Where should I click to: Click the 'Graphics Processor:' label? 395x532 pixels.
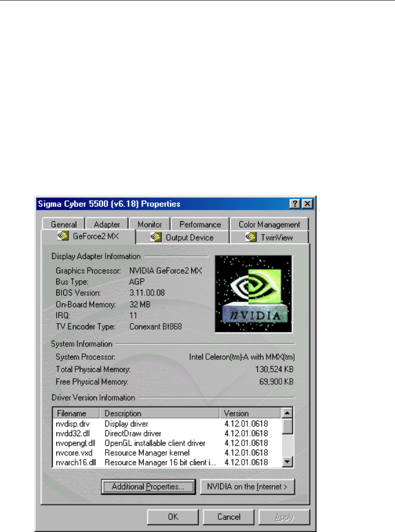click(88, 271)
